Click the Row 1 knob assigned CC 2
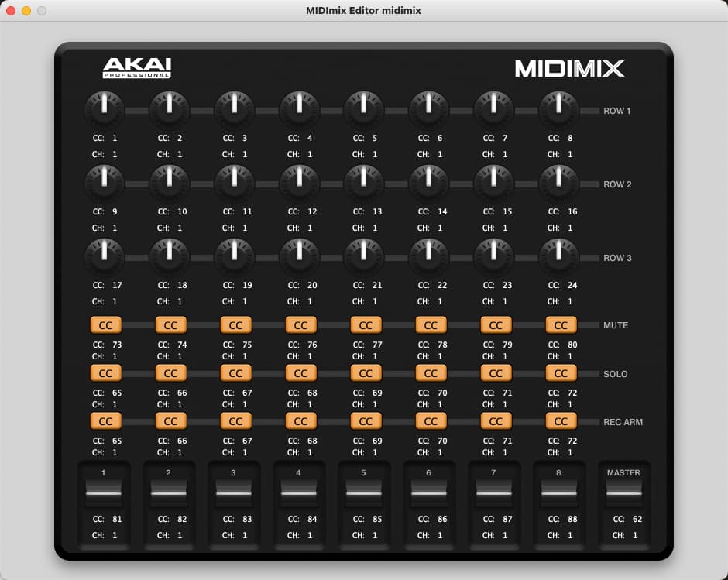728x580 pixels. coord(170,110)
